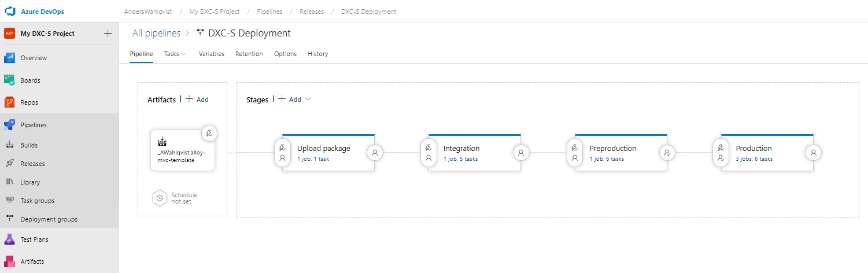Image resolution: width=868 pixels, height=273 pixels.
Task: Open Test Plans in the sidebar
Action: pyautogui.click(x=34, y=239)
